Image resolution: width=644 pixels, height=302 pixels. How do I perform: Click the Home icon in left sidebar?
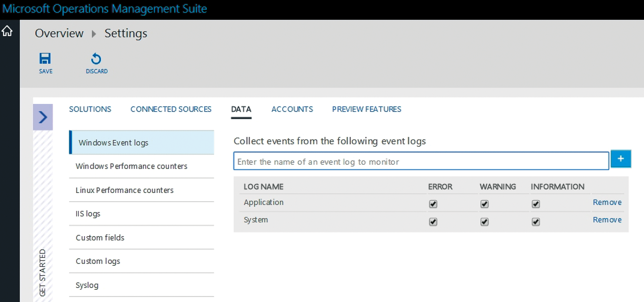coord(7,31)
